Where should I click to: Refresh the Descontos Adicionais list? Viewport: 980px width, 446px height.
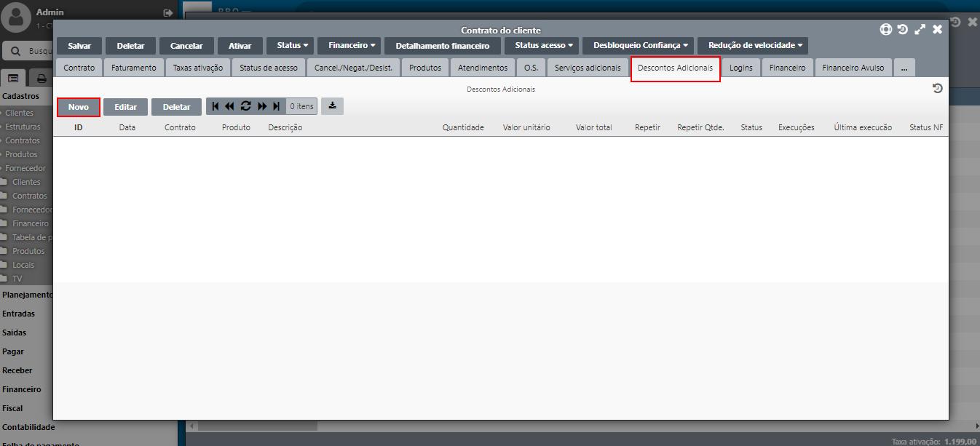[x=245, y=106]
